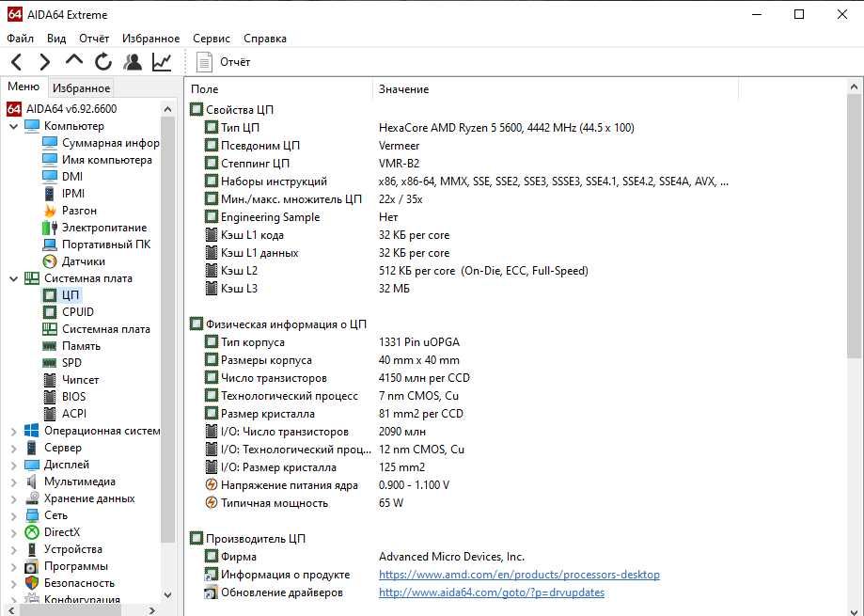Refresh the page with the Refresh icon

(103, 62)
